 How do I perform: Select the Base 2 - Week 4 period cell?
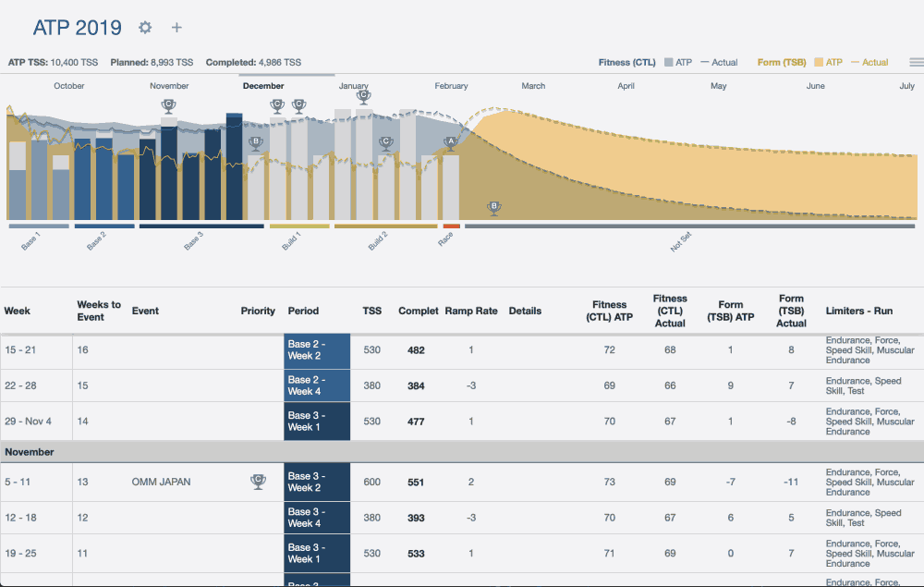pyautogui.click(x=317, y=385)
